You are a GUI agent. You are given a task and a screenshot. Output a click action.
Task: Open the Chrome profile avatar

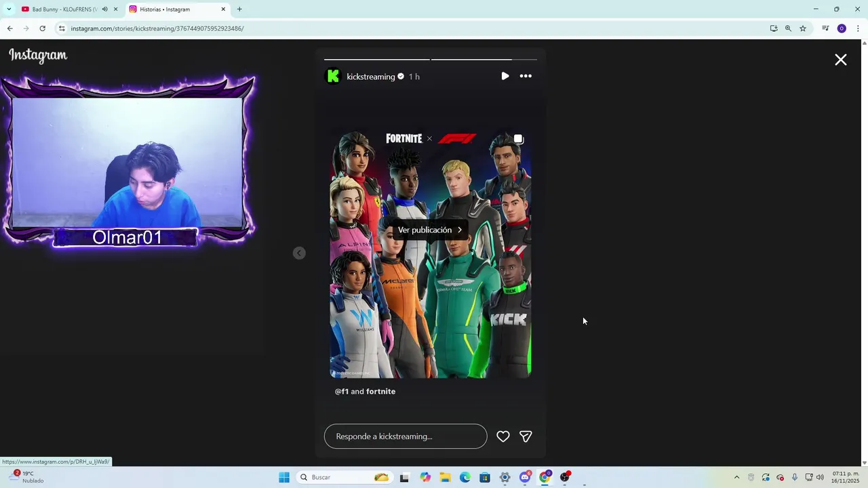click(842, 28)
